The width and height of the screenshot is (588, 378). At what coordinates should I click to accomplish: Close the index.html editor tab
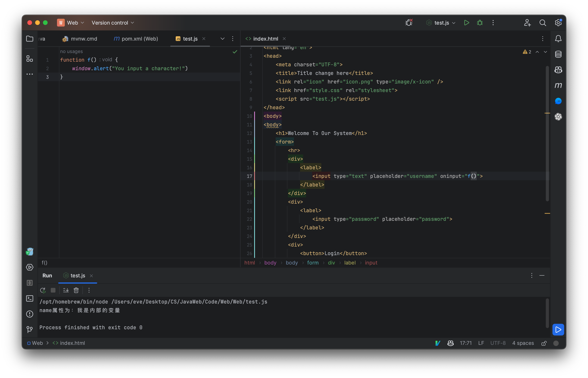click(x=284, y=39)
